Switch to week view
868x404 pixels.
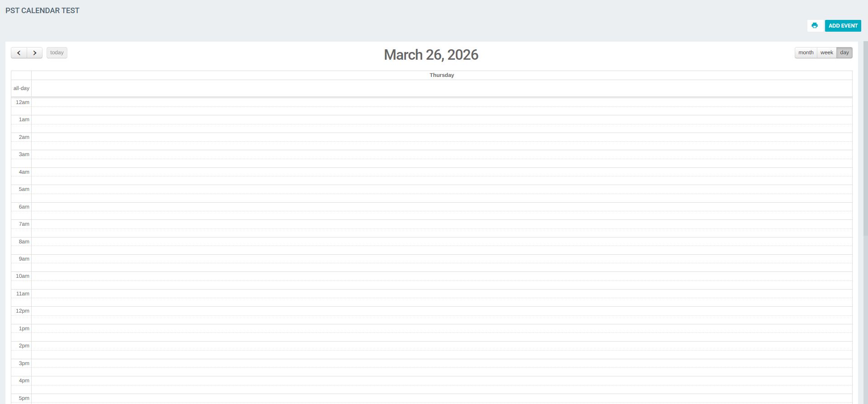click(826, 53)
